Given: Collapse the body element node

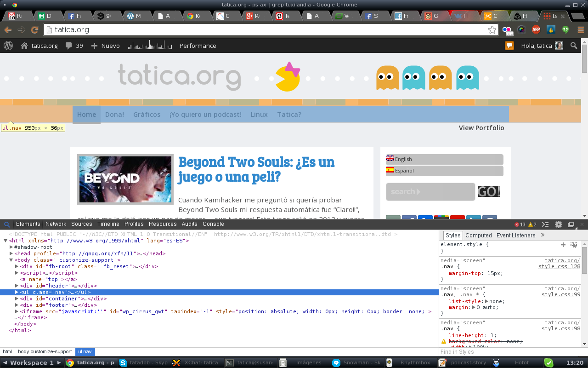Looking at the screenshot, I should (x=11, y=260).
